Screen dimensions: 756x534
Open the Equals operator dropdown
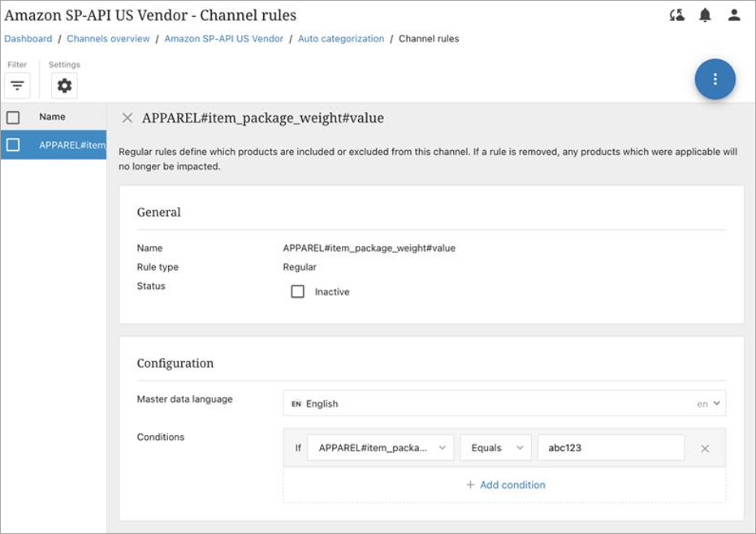495,448
